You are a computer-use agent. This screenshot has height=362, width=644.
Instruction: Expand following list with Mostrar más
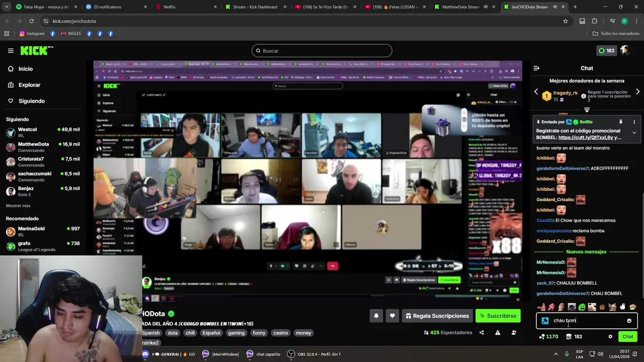(x=18, y=206)
